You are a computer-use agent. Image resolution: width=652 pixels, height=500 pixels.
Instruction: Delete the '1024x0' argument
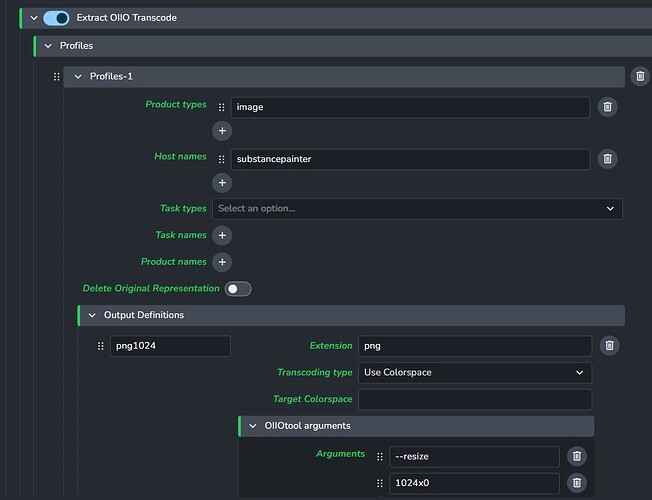pyautogui.click(x=577, y=483)
